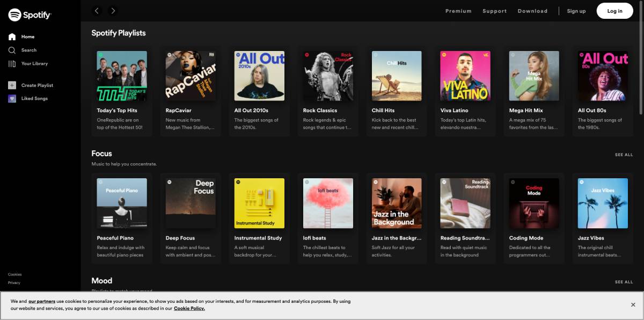Go back with the left arrow button
The height and width of the screenshot is (320, 644).
click(97, 11)
